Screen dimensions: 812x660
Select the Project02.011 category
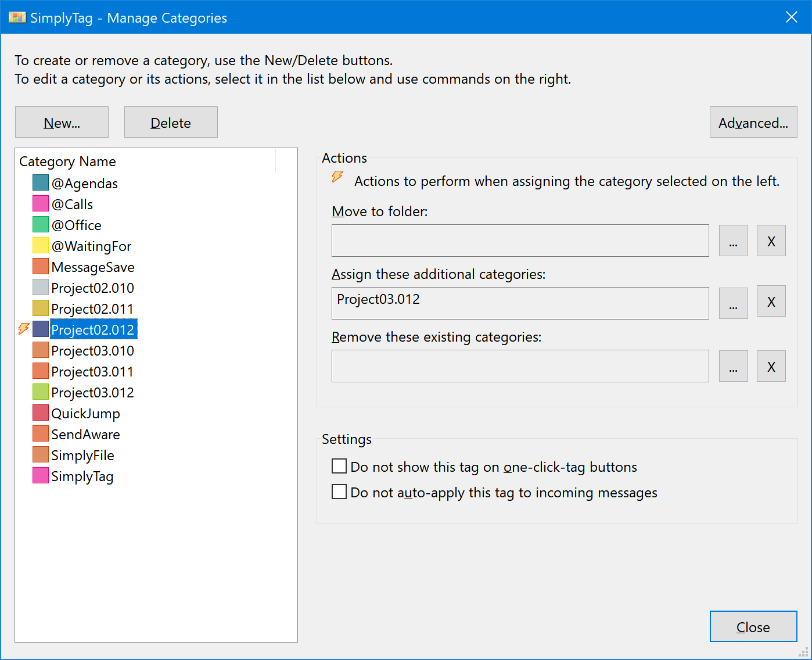point(92,309)
